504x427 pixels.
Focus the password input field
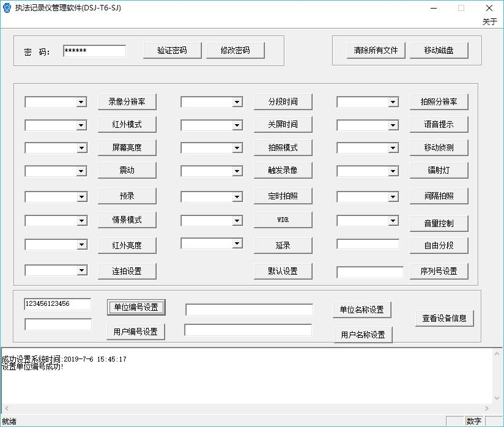[94, 51]
